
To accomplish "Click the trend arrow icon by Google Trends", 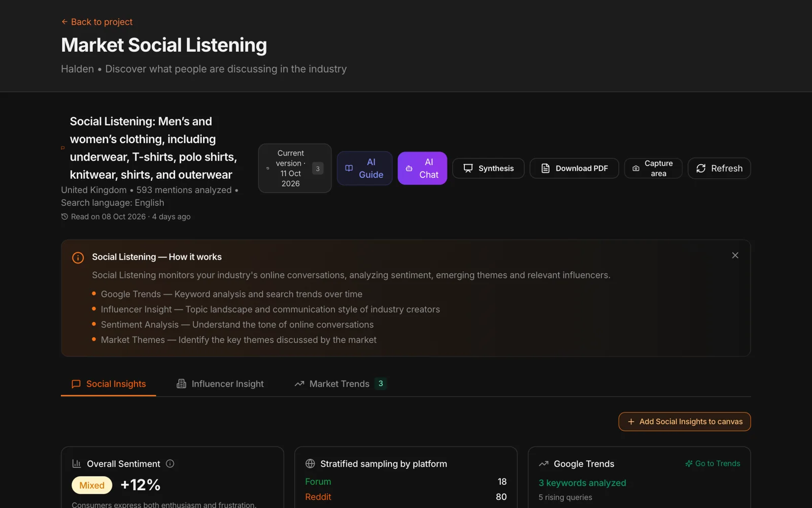I will tap(544, 464).
